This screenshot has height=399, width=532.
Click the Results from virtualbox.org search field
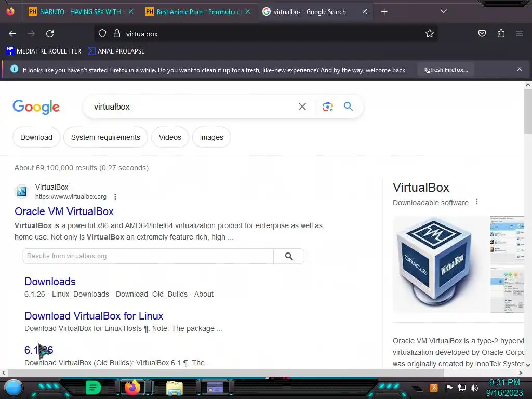[148, 256]
